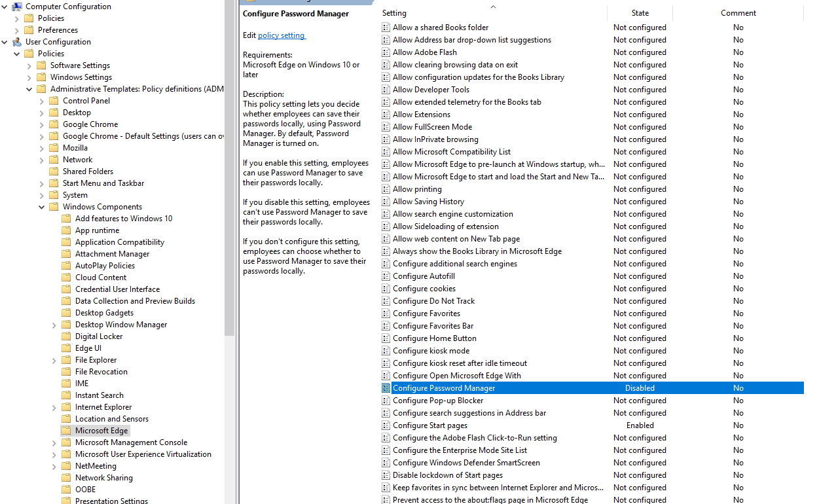Click the Cloud Content folder icon
817x504 pixels.
(66, 278)
